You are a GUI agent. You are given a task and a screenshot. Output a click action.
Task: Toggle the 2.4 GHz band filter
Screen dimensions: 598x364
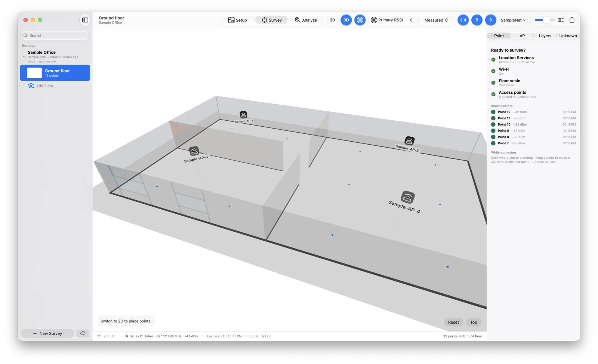pos(463,20)
